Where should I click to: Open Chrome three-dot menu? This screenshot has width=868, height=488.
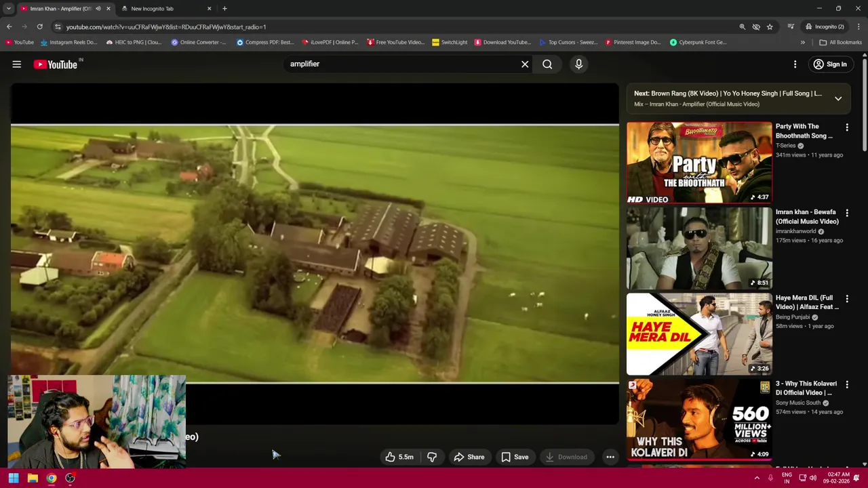859,27
